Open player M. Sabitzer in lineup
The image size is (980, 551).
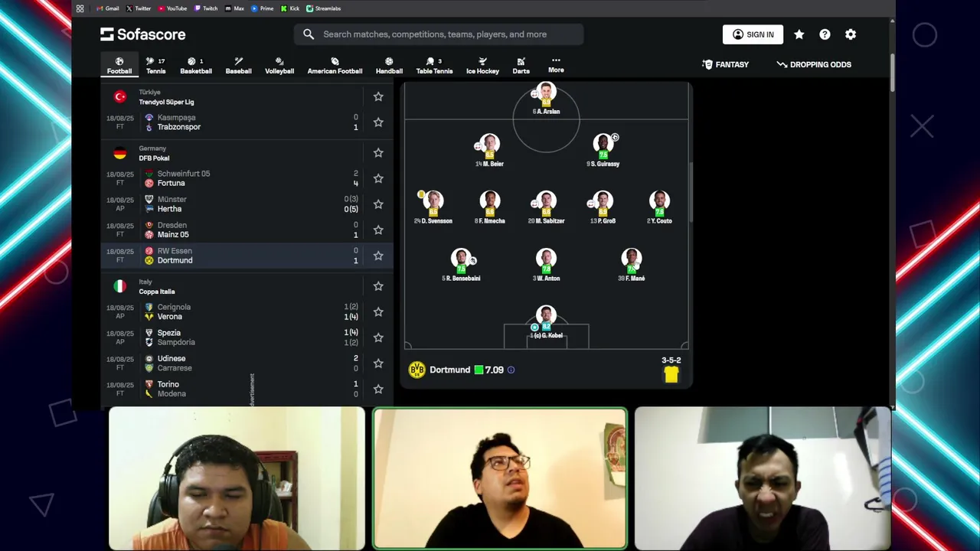coord(546,208)
